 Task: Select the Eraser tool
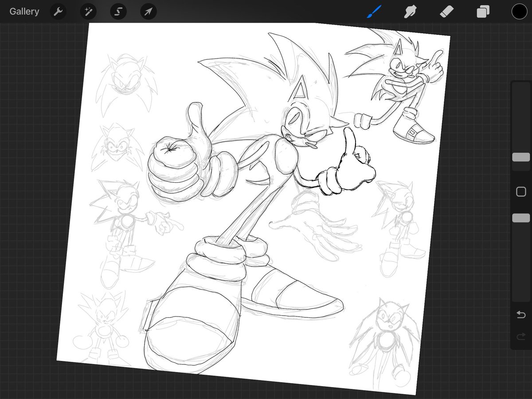point(446,12)
